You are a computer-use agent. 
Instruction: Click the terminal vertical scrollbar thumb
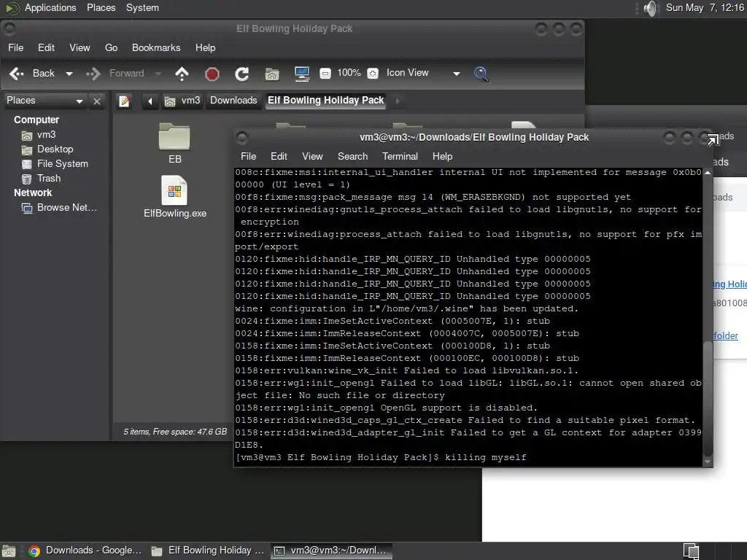coord(708,398)
